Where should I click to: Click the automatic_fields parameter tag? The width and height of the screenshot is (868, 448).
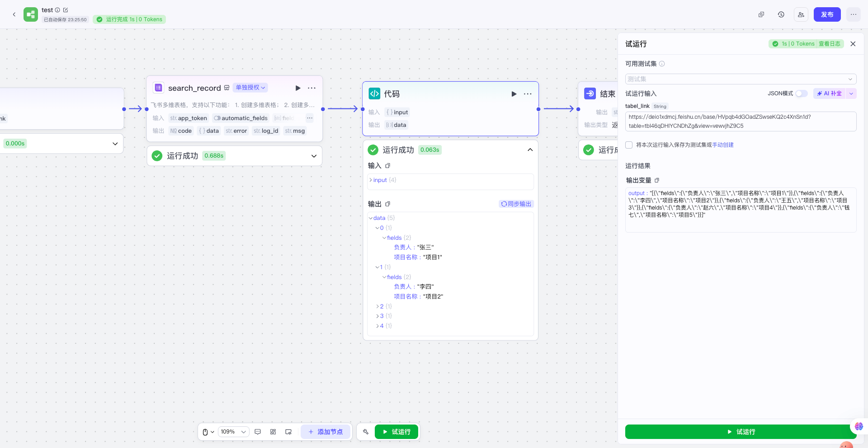[241, 118]
